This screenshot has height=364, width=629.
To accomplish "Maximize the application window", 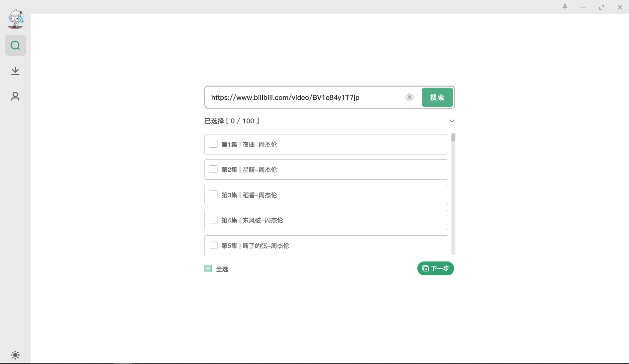I will coord(601,7).
